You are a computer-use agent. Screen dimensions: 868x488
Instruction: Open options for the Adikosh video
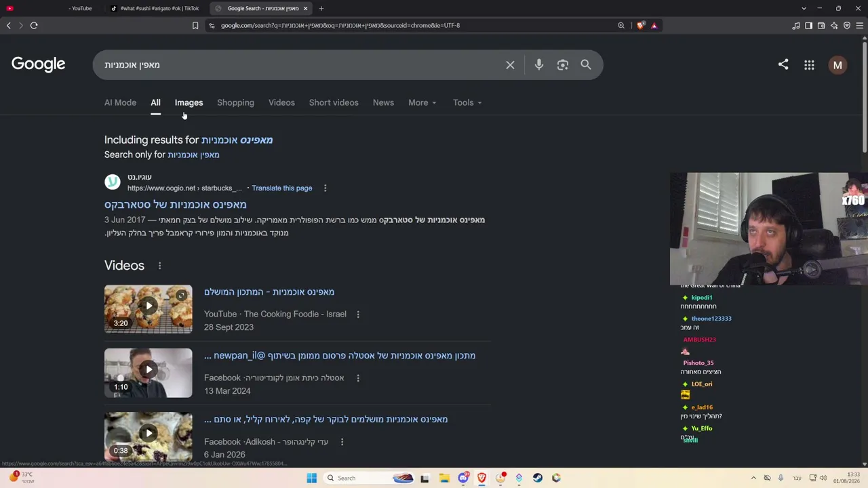[342, 442]
